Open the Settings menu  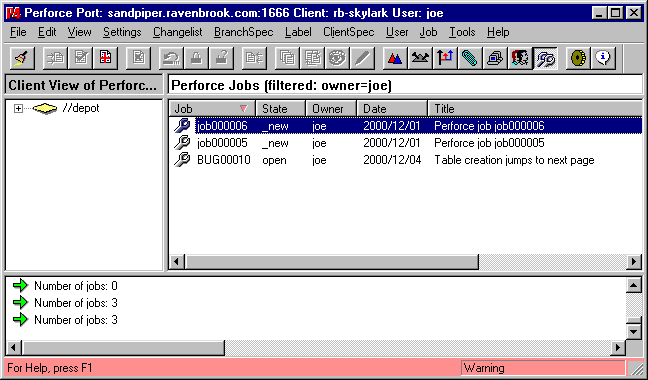[122, 32]
